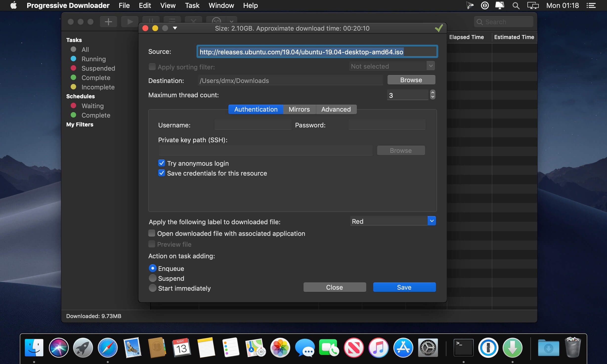Click the add new task plus icon

[x=108, y=22]
